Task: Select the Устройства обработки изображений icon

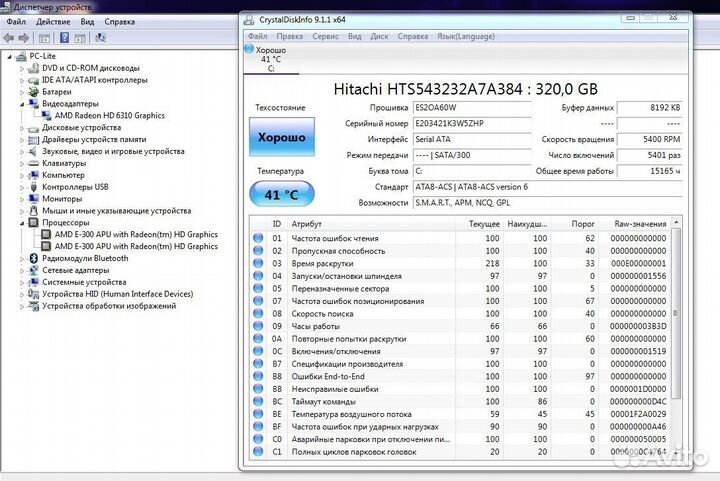Action: [x=34, y=306]
